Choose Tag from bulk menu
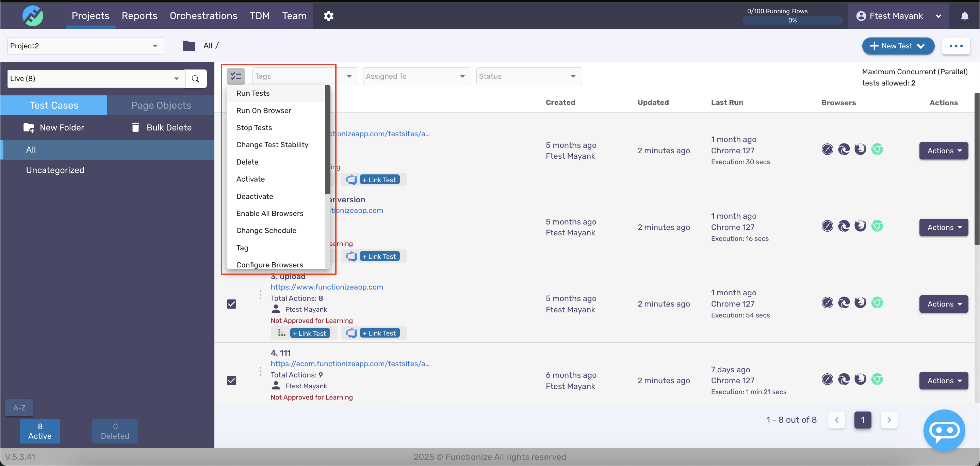The image size is (980, 466). [276, 248]
